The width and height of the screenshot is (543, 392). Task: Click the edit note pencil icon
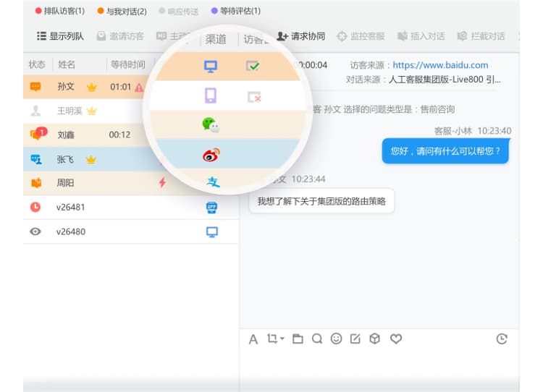(355, 338)
